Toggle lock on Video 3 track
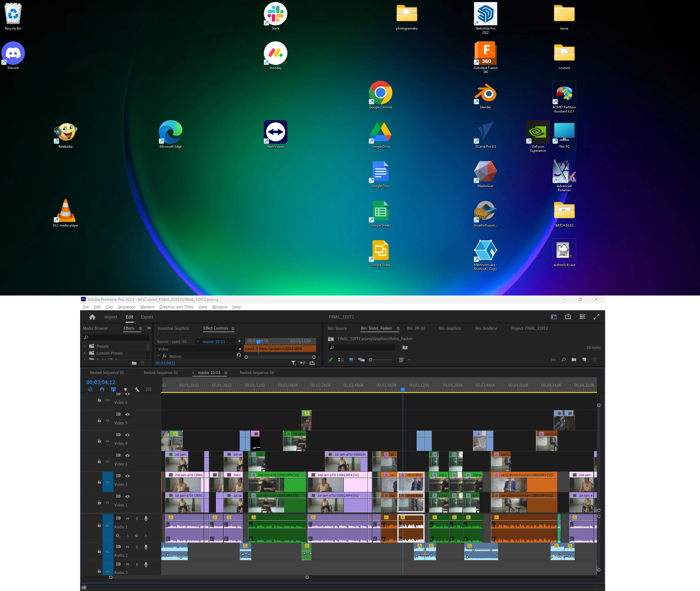This screenshot has width=700, height=591. [x=99, y=461]
